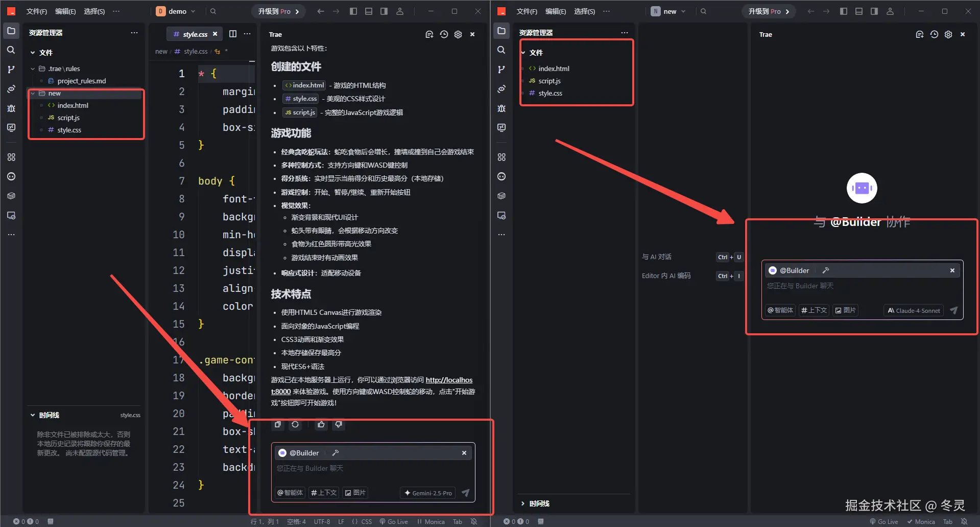Click the notification bell in demo window status bar
Screen dimensions: 980x527
(474, 521)
